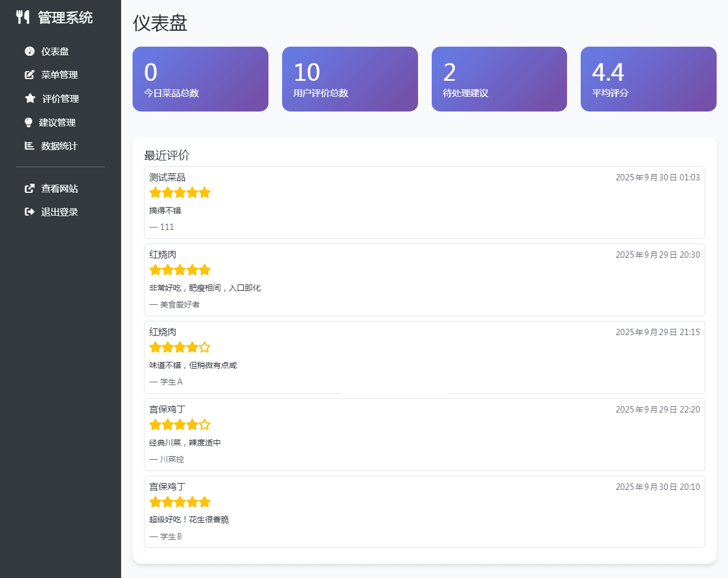Switch to the 数据统计 section
Screen dimensions: 728x578
click(59, 146)
